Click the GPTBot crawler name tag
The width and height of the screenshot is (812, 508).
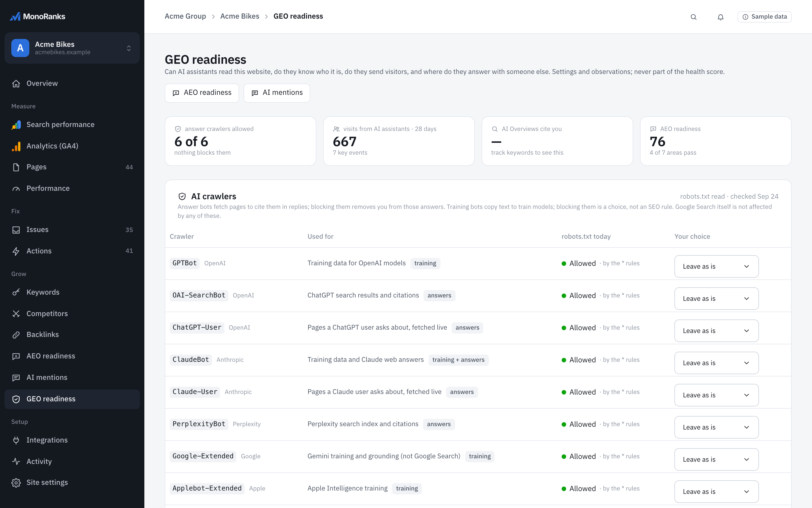point(185,263)
